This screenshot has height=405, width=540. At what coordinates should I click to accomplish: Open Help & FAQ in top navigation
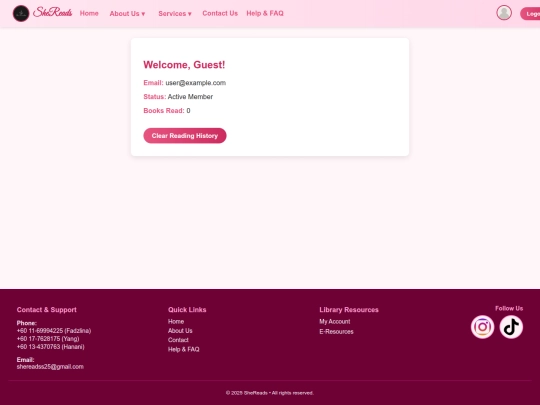click(265, 13)
